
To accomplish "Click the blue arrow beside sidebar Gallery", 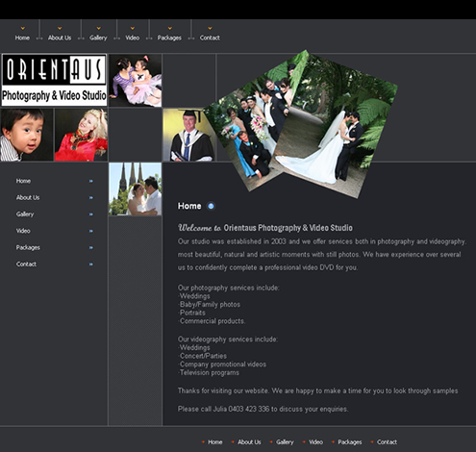I will click(x=91, y=214).
